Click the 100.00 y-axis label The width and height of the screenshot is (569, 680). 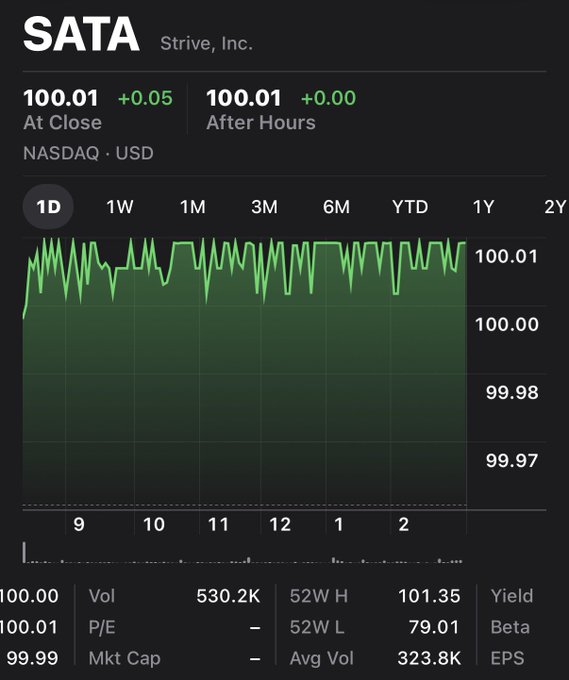[507, 324]
